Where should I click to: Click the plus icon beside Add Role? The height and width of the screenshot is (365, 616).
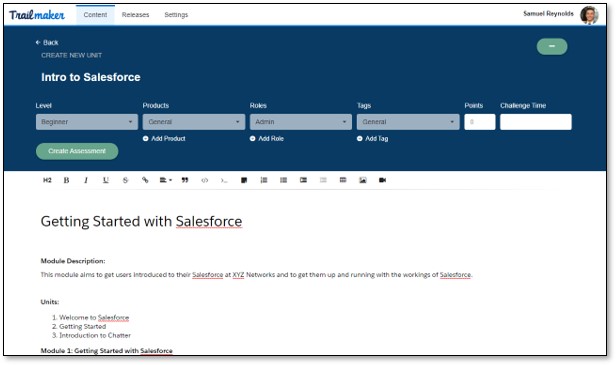[253, 139]
